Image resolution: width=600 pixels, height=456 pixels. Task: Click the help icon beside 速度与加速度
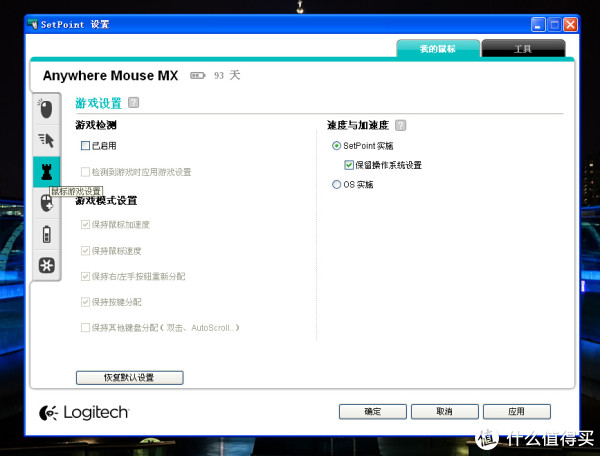click(400, 125)
